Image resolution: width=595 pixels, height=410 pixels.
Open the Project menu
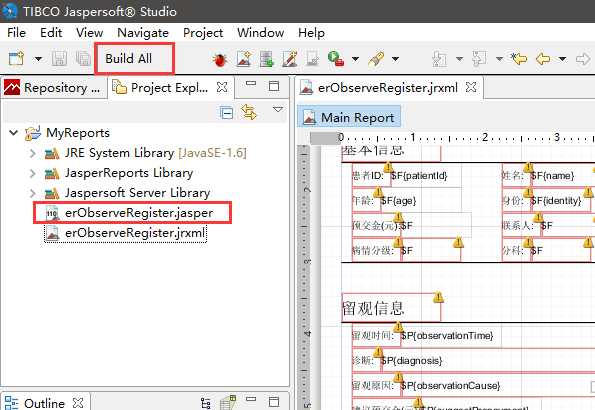[203, 33]
